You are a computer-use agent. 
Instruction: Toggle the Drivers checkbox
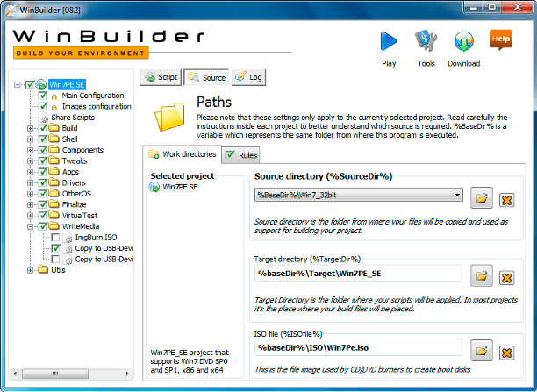pos(43,182)
